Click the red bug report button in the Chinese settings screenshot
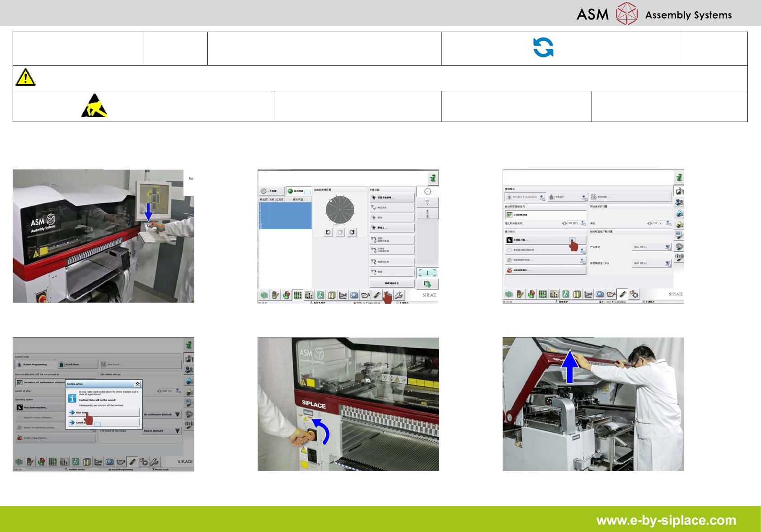Viewport: 761px width, 532px height. 545,270
